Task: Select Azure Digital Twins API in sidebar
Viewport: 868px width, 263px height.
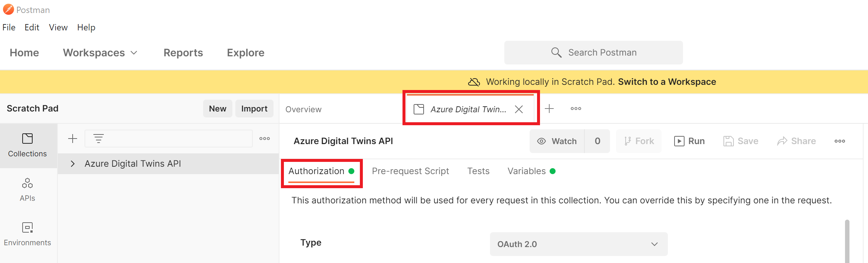Action: [168, 164]
